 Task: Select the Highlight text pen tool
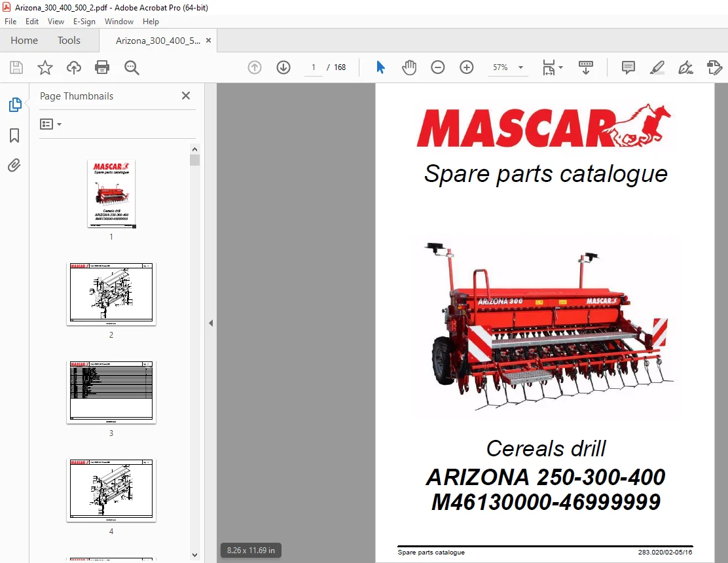click(657, 67)
